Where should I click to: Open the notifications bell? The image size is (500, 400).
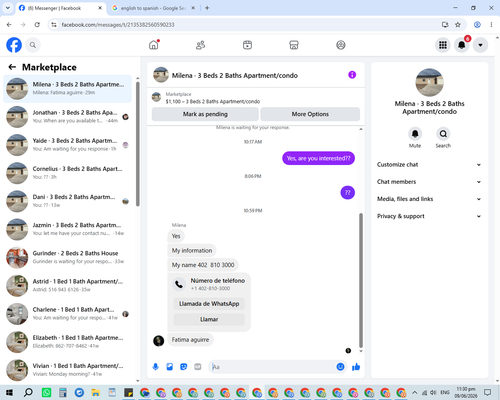point(462,45)
